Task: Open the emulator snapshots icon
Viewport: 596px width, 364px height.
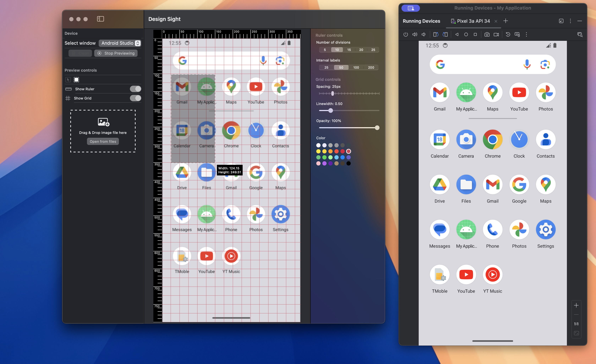Action: point(508,34)
